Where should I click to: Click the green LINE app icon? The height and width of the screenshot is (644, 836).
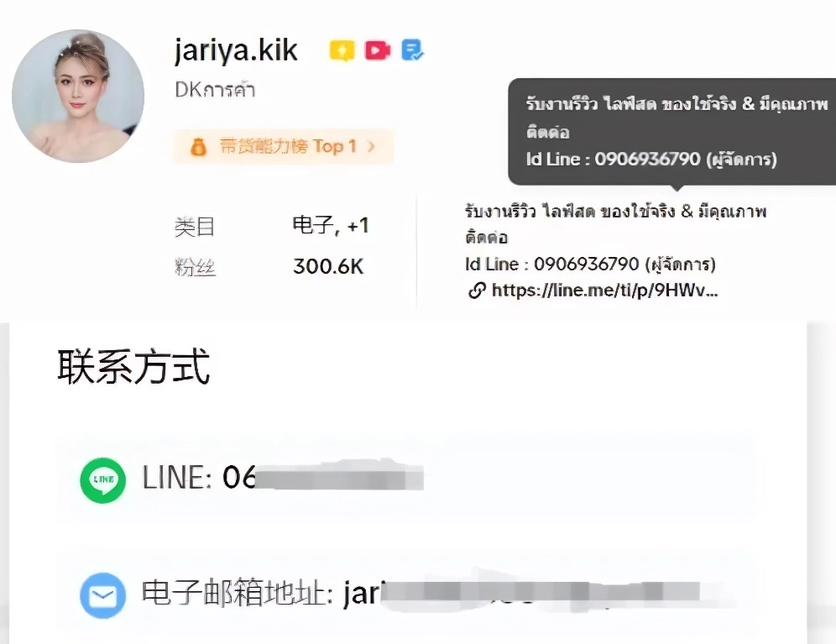(103, 480)
